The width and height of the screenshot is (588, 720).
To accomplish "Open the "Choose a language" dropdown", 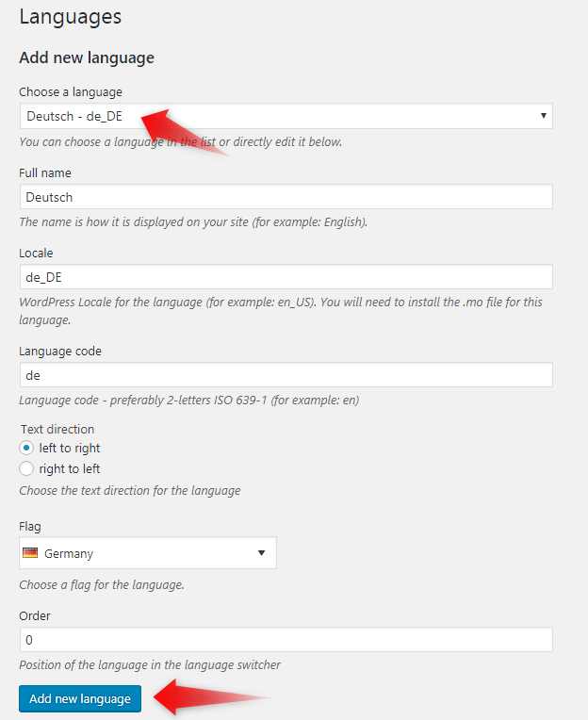I will 286,116.
